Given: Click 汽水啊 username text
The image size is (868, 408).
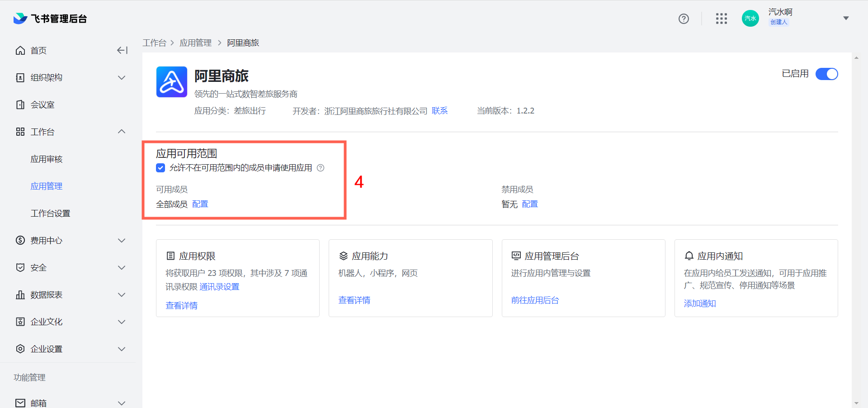Looking at the screenshot, I should [780, 12].
